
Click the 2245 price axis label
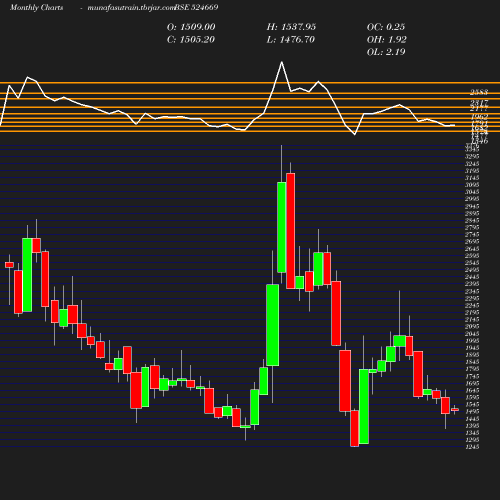click(472, 305)
